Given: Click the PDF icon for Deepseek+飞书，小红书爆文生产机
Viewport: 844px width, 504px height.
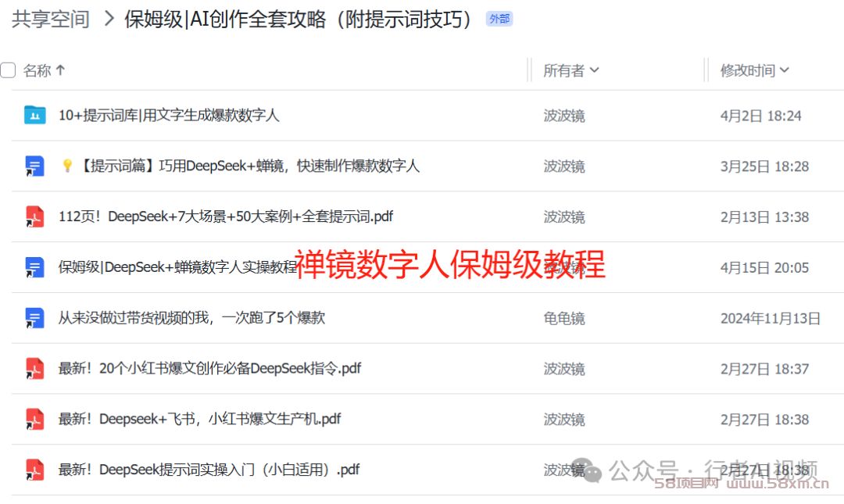Looking at the screenshot, I should [34, 419].
